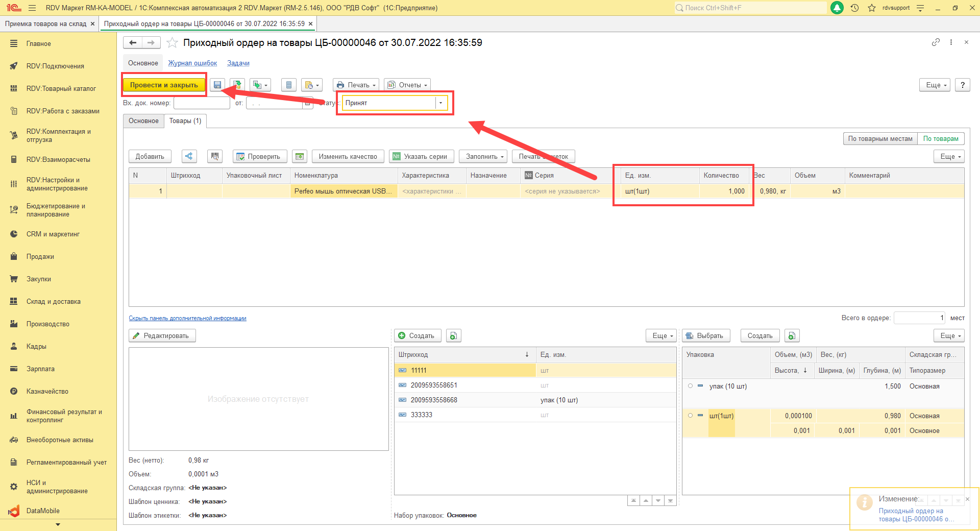Open the Заполнить dropdown menu

coord(483,156)
